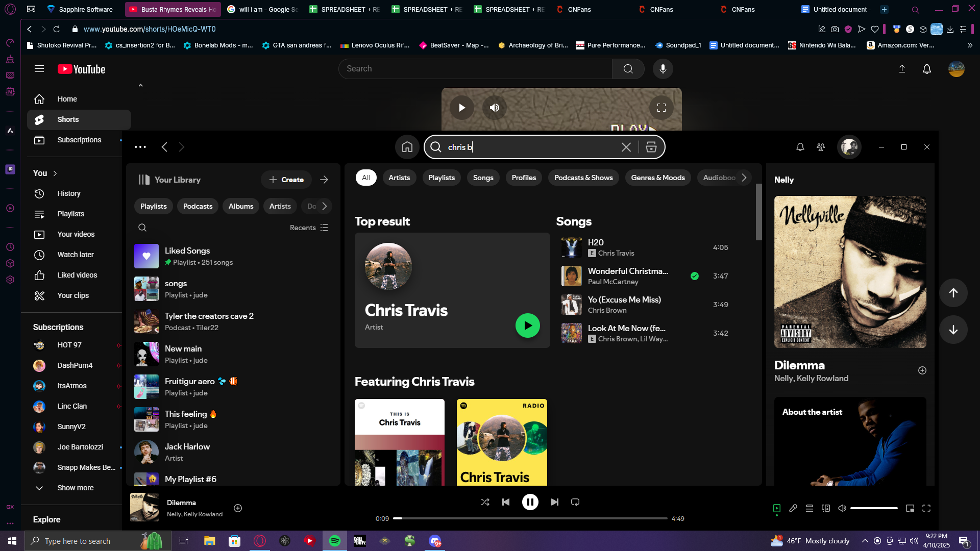Screen dimensions: 980x551
Task: Click the Create button in Your Library
Action: (286, 180)
